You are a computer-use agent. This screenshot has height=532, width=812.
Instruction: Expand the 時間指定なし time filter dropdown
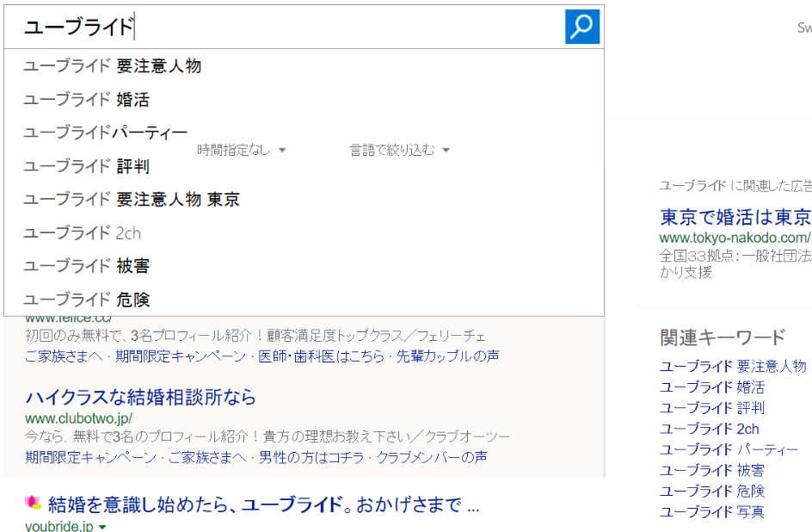tap(241, 150)
